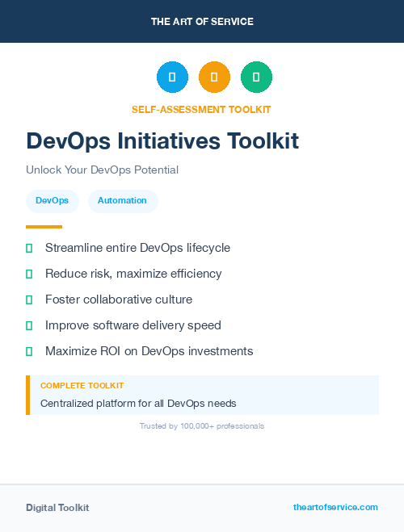The height and width of the screenshot is (532, 404).
Task: Select the DevOps tag pill
Action: 53,201
